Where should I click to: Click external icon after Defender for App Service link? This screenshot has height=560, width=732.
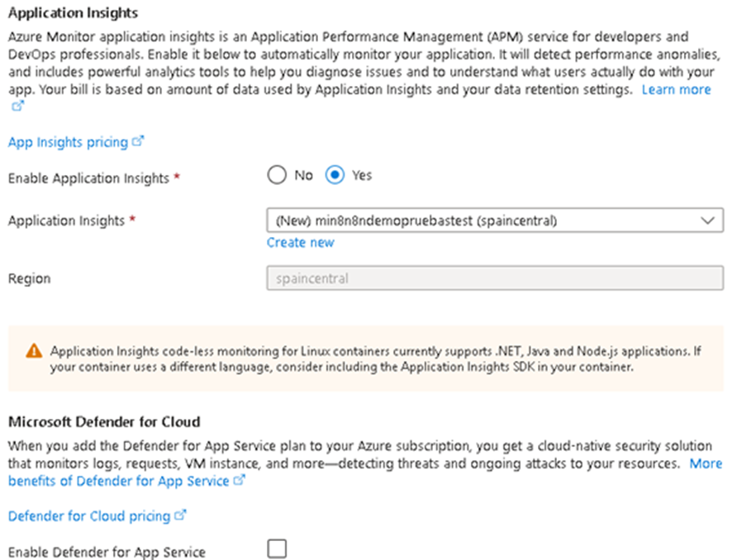(240, 480)
